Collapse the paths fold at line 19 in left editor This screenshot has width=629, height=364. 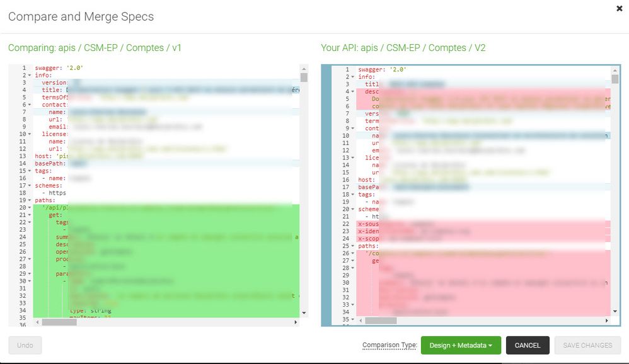(30, 200)
